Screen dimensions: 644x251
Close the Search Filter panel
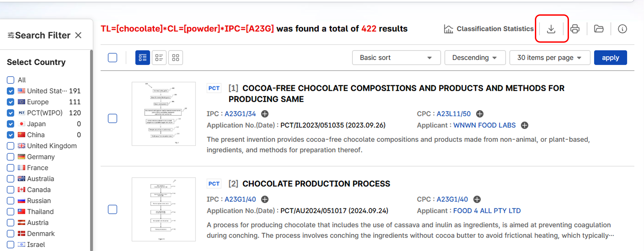click(78, 35)
